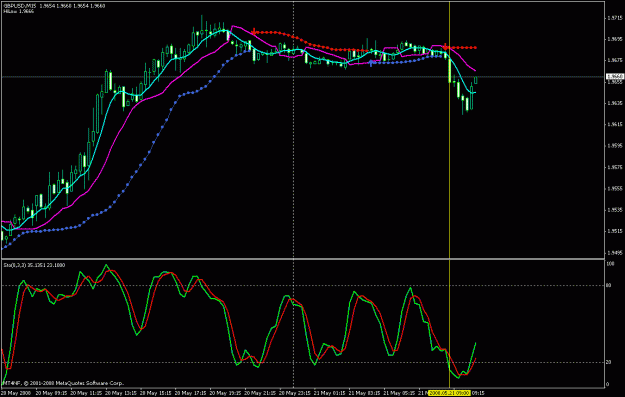This screenshot has height=397, width=625.
Task: Click the stochastic 20 level label
Action: [609, 362]
